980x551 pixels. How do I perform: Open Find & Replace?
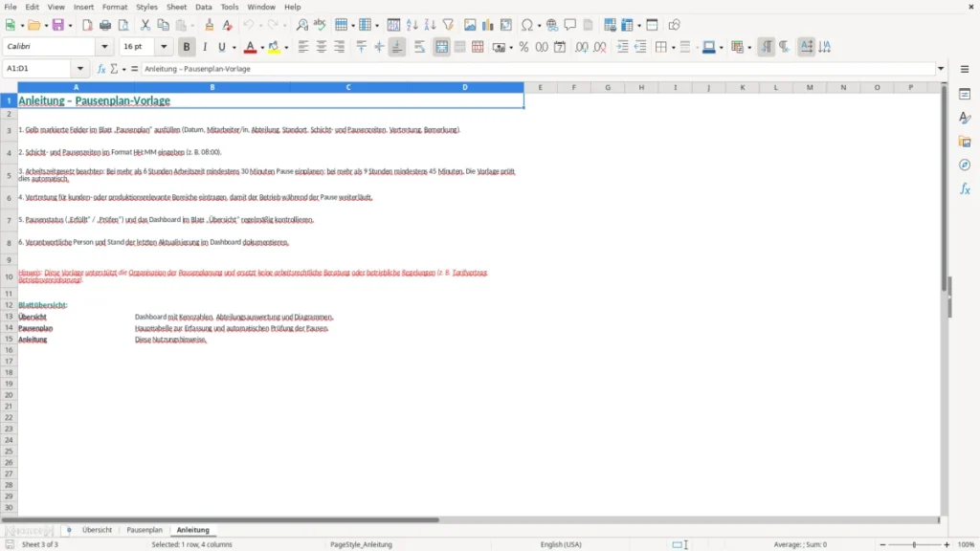coord(301,25)
